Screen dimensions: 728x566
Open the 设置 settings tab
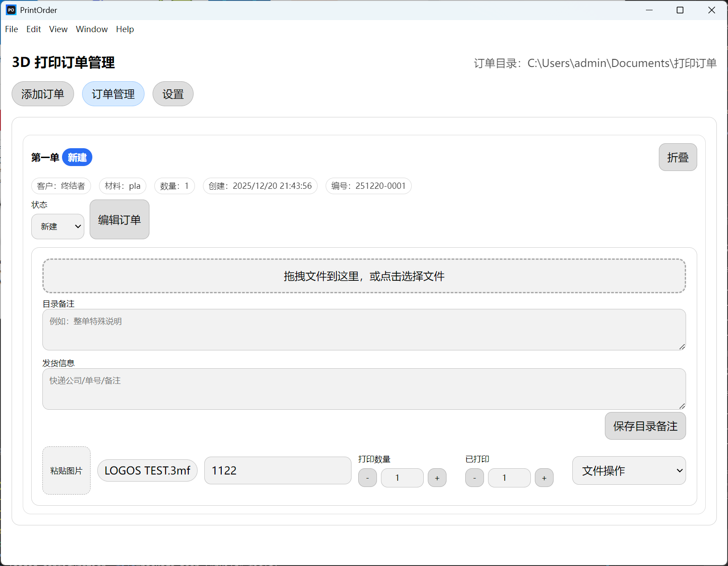click(173, 94)
